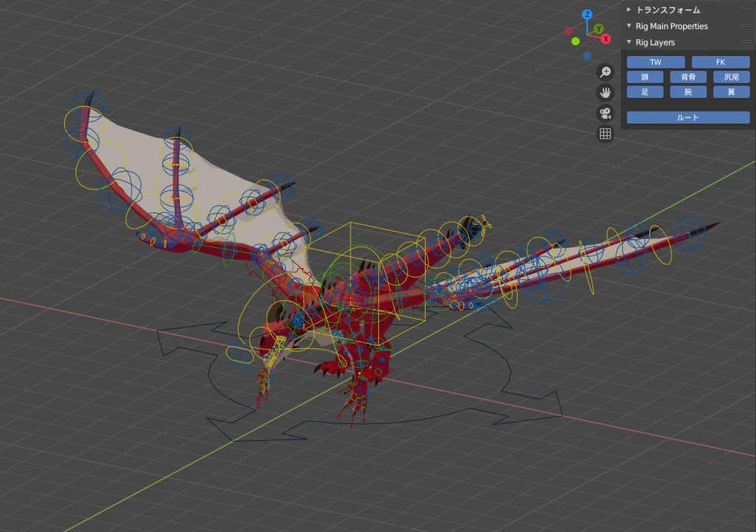Viewport: 756px width, 532px height.
Task: Click the hand pan view icon
Action: point(605,92)
